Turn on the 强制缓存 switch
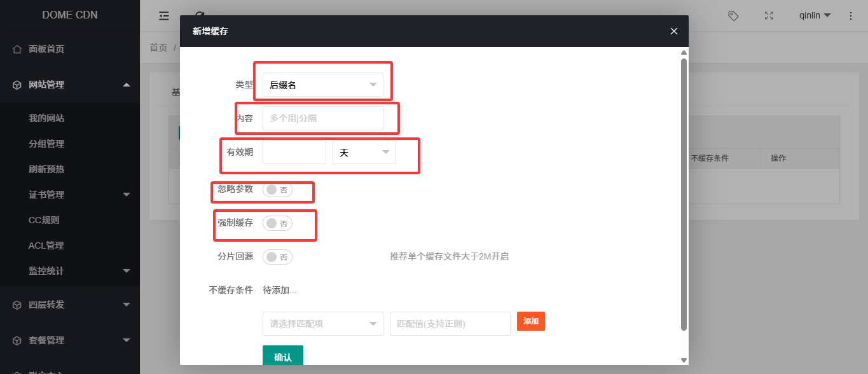This screenshot has width=868, height=374. pyautogui.click(x=277, y=223)
